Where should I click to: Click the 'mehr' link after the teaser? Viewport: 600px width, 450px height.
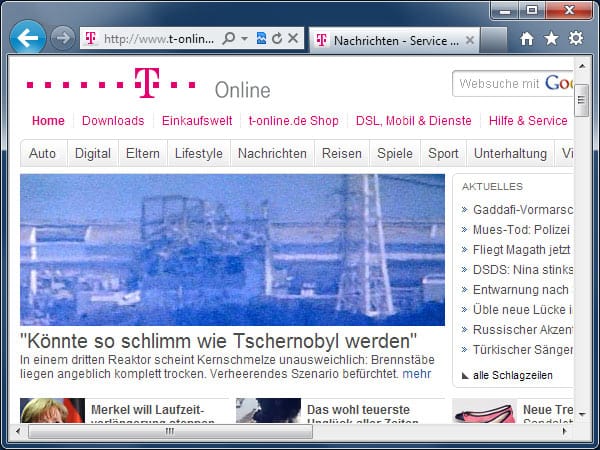pos(417,373)
